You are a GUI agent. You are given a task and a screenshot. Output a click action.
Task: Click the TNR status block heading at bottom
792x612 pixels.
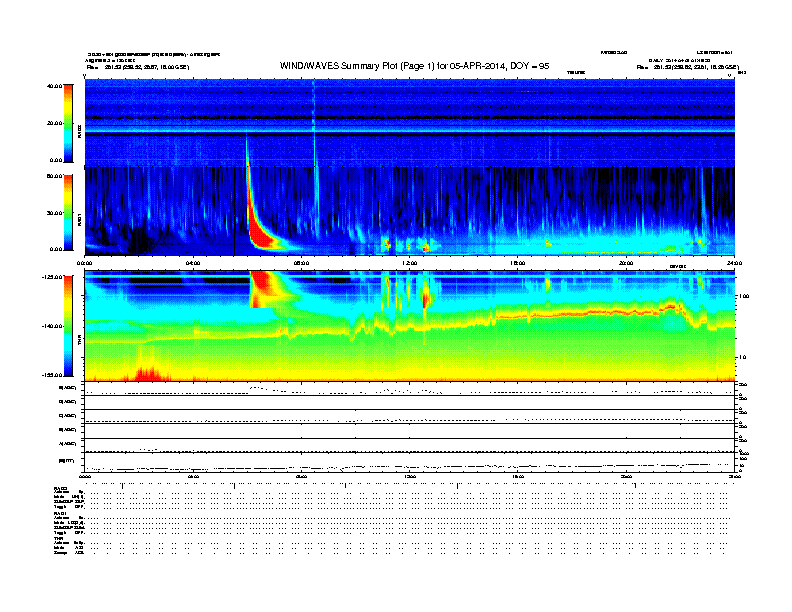[58, 538]
